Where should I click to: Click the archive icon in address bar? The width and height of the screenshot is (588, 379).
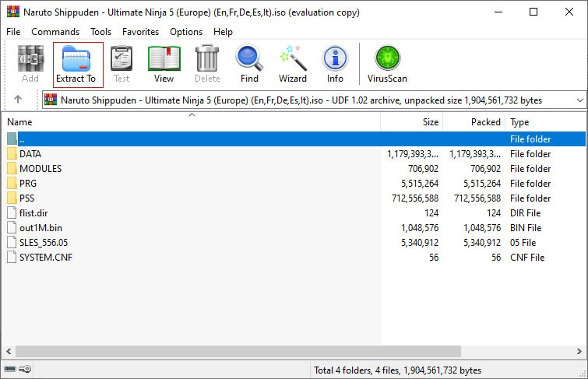point(51,100)
